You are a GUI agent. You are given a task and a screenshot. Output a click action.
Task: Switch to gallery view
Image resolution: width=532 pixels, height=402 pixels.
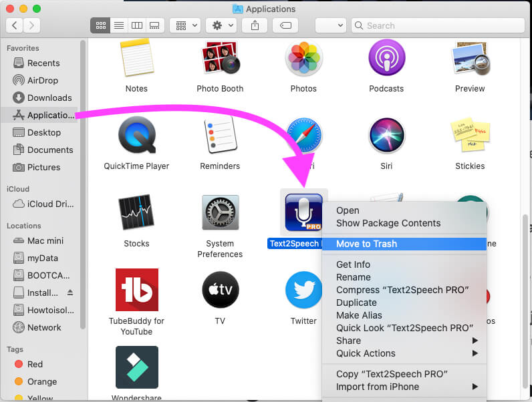(x=154, y=25)
